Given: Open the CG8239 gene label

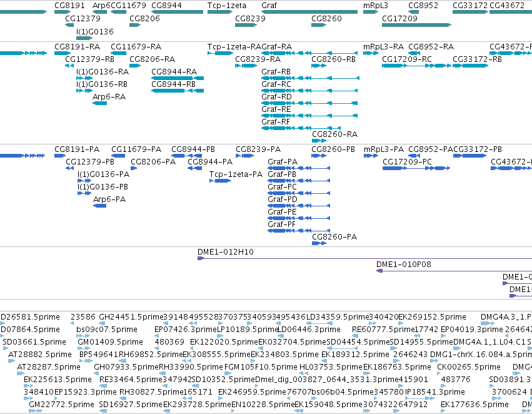Looking at the screenshot, I should 250,18.
